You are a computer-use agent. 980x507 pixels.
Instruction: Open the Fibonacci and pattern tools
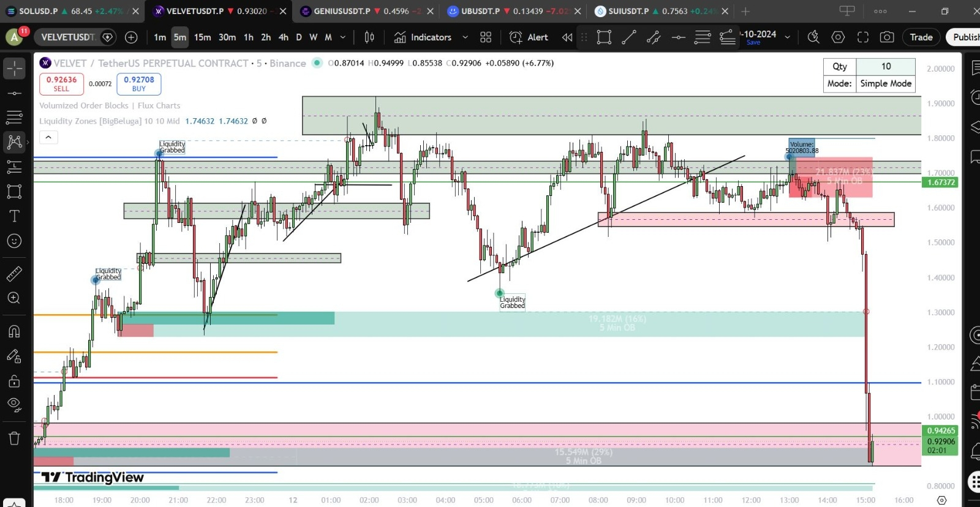click(14, 142)
